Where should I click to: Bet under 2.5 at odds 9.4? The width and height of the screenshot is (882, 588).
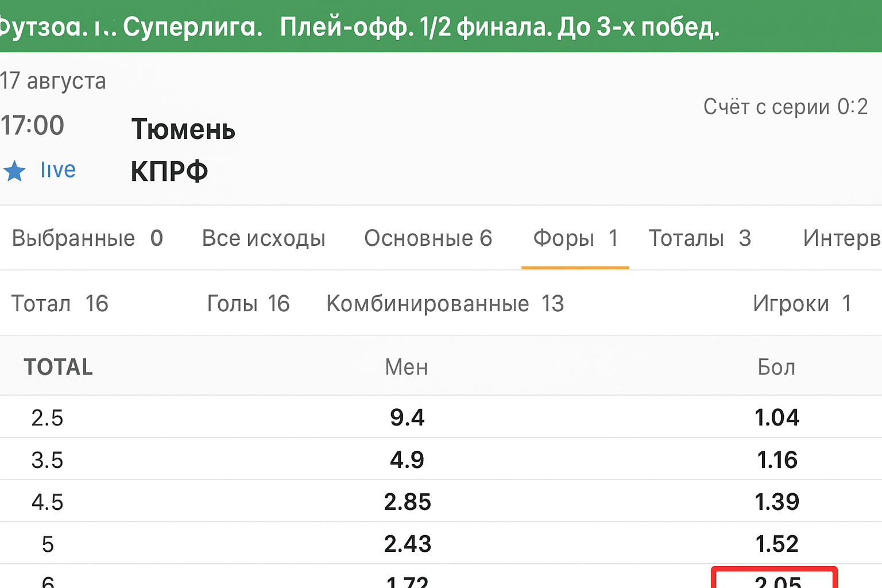(407, 417)
